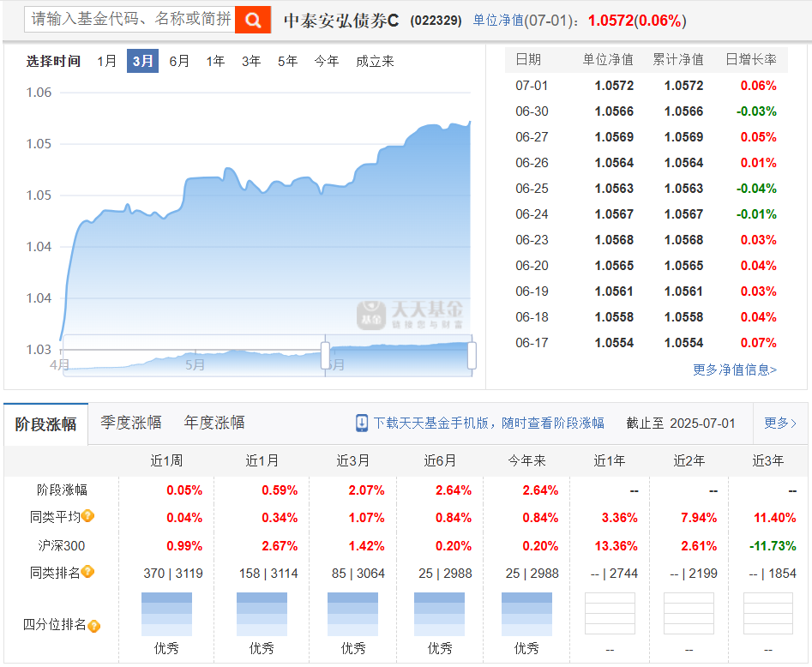Screen dimensions: 812x667
Task: Click the 07-01 date row
Action: pos(646,86)
